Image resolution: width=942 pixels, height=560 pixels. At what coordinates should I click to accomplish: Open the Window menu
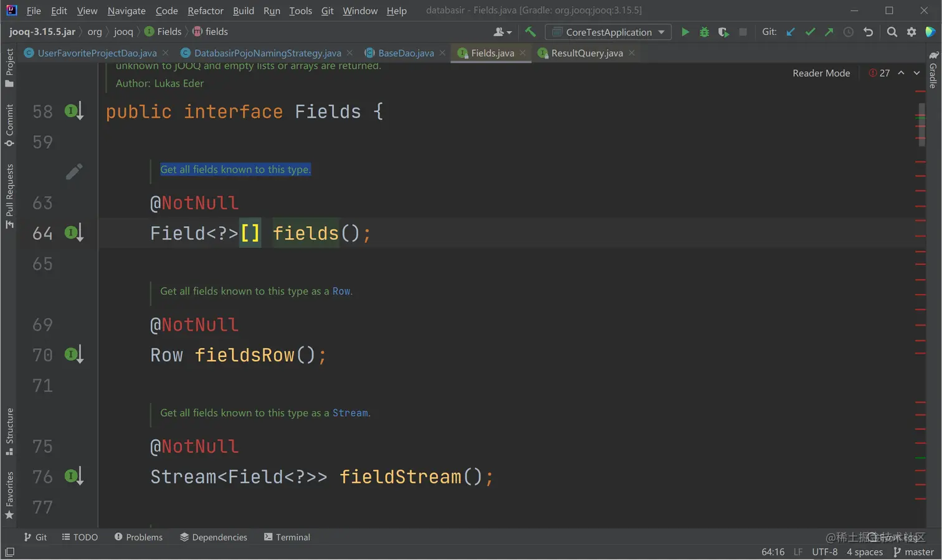360,11
